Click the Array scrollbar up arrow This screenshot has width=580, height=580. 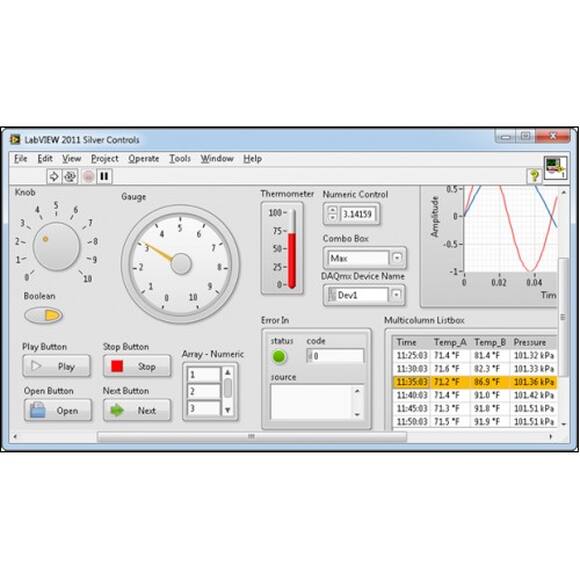[228, 372]
